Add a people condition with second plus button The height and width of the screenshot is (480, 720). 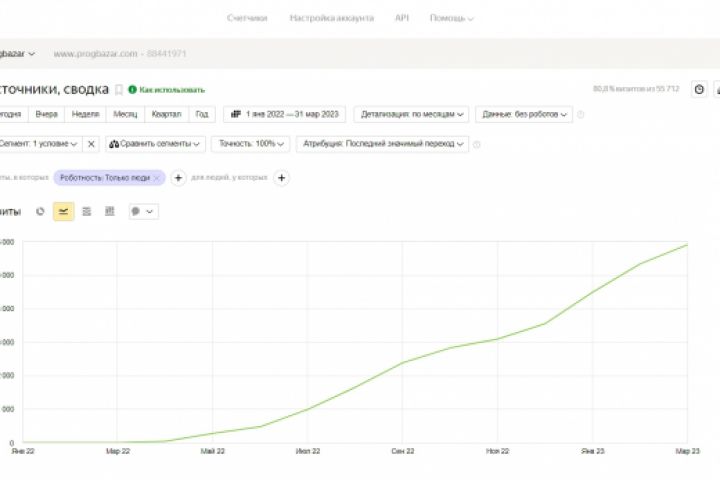coord(281,178)
